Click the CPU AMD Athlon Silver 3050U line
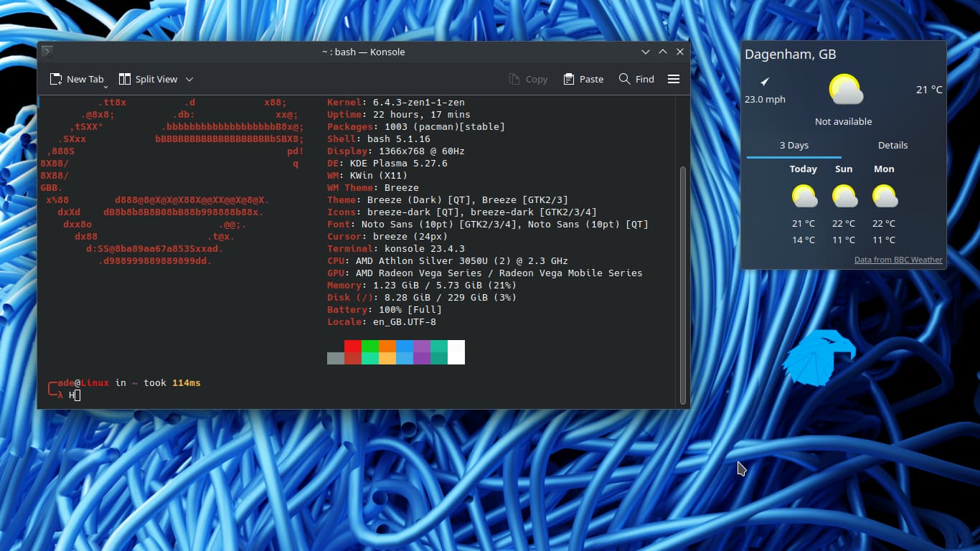 coord(448,261)
